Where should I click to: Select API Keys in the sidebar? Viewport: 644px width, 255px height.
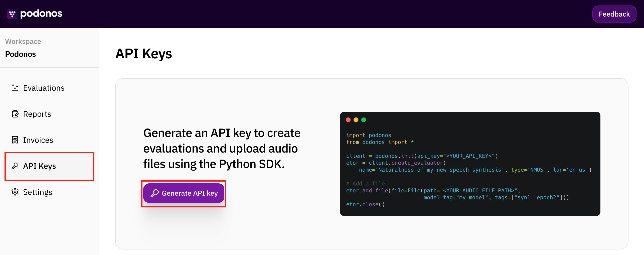(49, 166)
